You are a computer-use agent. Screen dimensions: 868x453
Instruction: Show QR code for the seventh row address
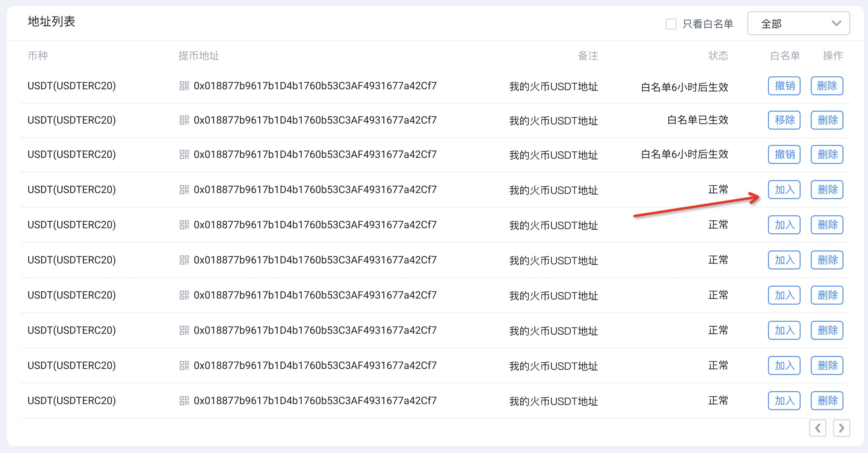pyautogui.click(x=184, y=295)
